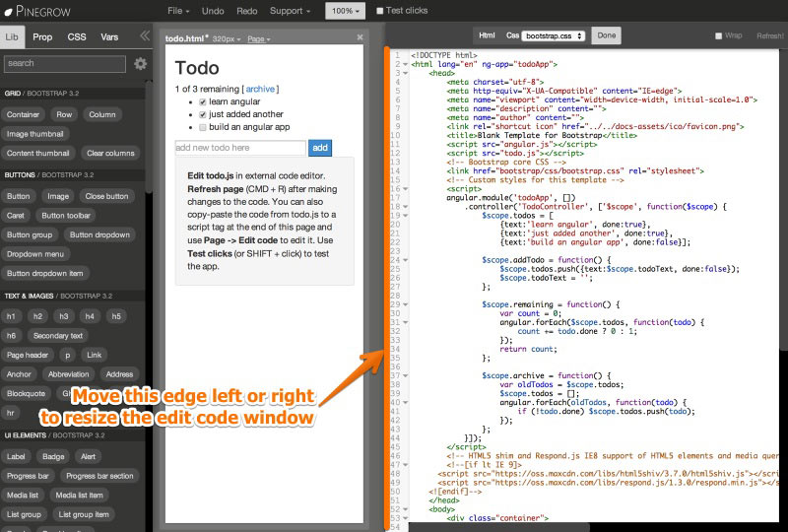This screenshot has width=788, height=532.
Task: Collapse code fold at line 29
Action: [x=406, y=304]
